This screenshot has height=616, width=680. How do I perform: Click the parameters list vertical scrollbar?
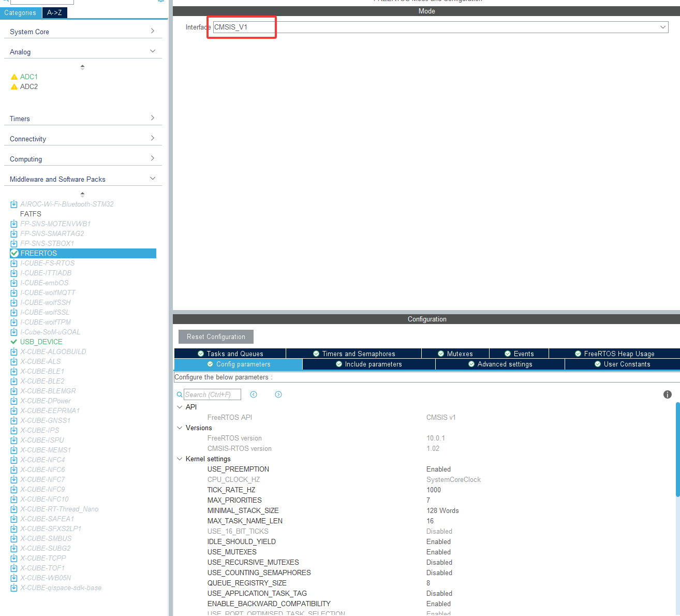coord(677,449)
